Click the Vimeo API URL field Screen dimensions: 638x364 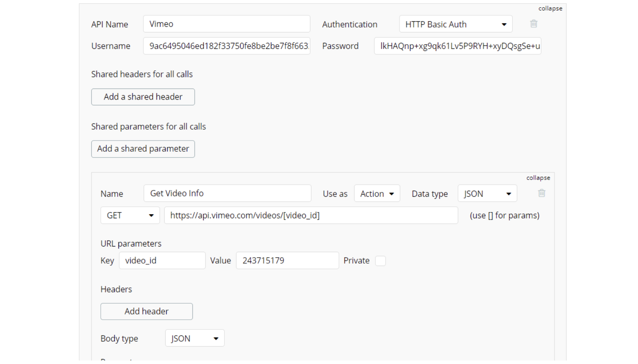point(311,215)
